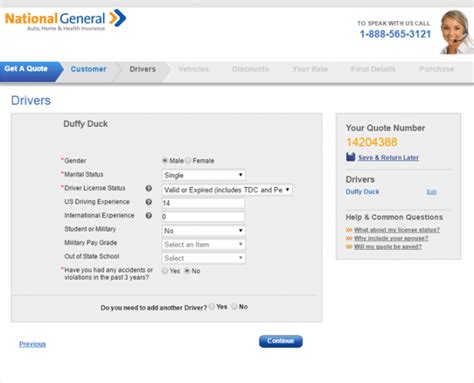This screenshot has width=474, height=383.
Task: Select No to add another driver
Action: (234, 307)
